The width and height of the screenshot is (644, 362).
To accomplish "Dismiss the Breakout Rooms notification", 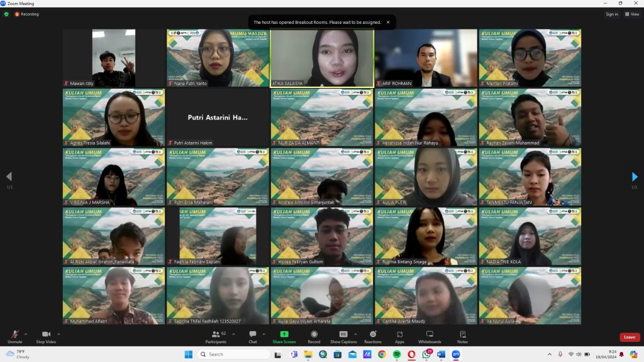I will click(x=388, y=22).
